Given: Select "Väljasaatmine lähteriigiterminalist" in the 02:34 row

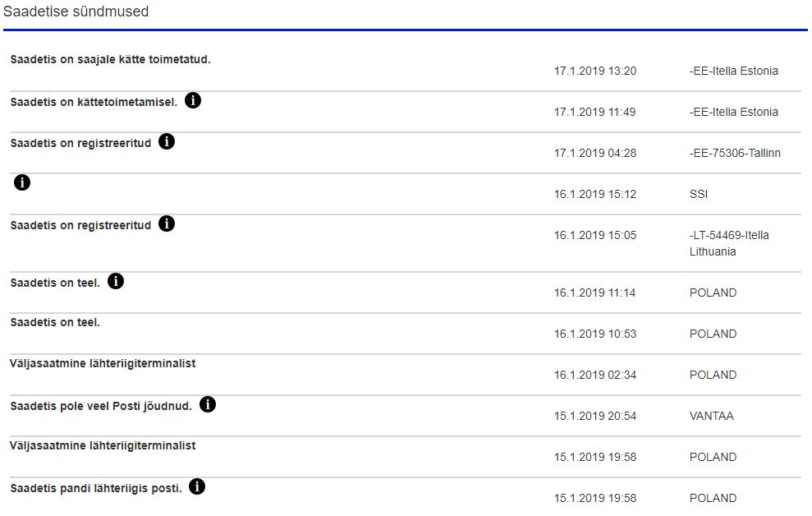Looking at the screenshot, I should click(103, 363).
